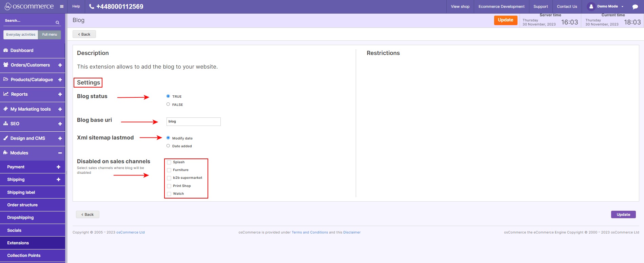Collapse Modules minus sign

pos(60,153)
